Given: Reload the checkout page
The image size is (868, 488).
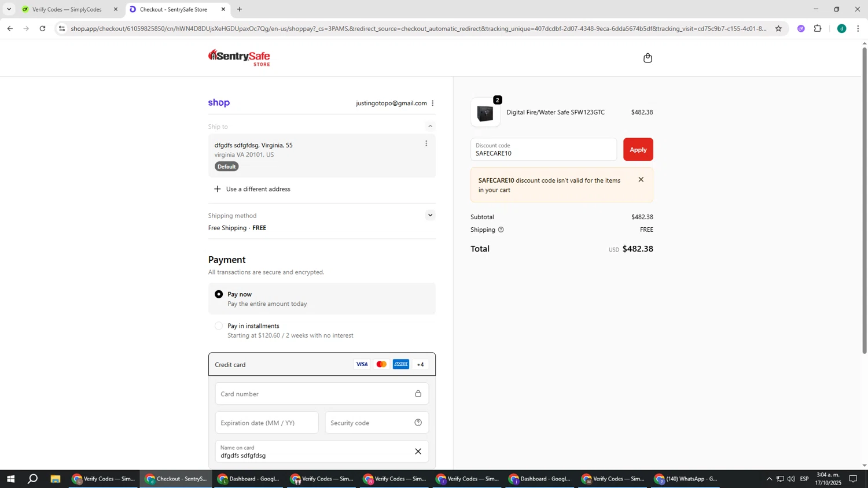Looking at the screenshot, I should [x=42, y=28].
